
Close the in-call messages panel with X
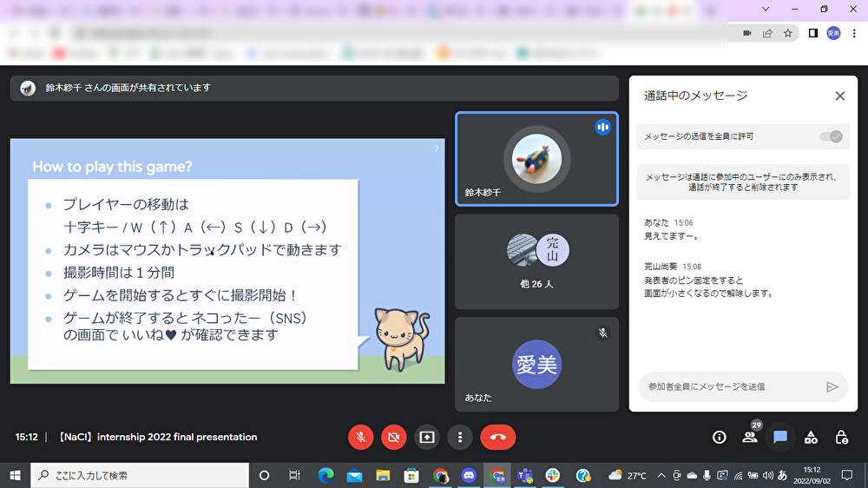839,96
